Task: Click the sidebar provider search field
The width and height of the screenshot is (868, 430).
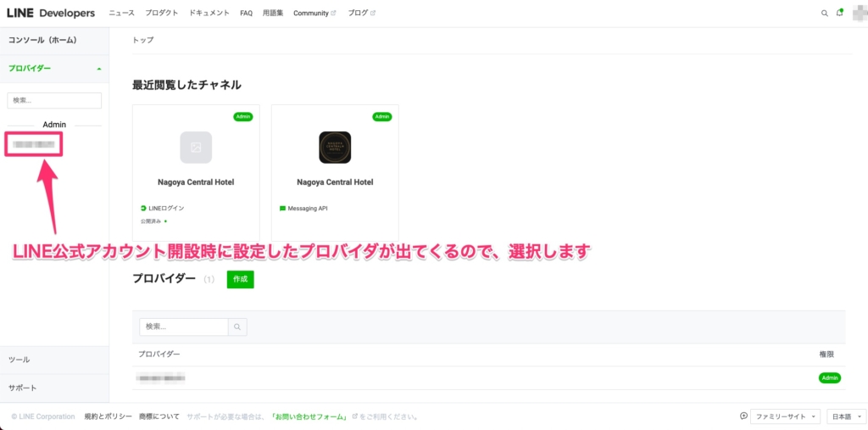Action: coord(54,100)
